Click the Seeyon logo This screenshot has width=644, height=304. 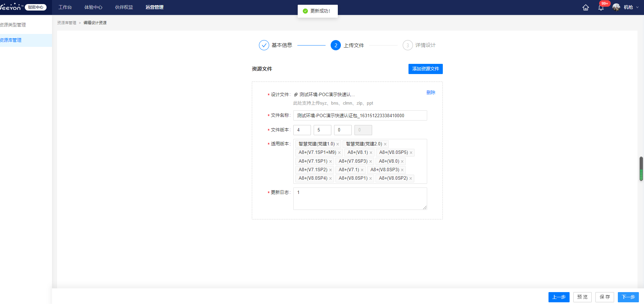(11, 7)
